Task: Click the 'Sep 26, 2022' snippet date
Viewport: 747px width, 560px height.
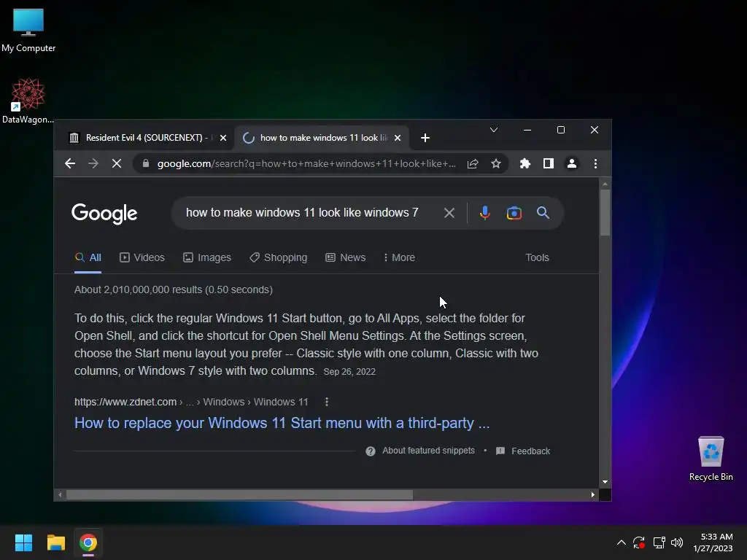Action: click(x=349, y=371)
